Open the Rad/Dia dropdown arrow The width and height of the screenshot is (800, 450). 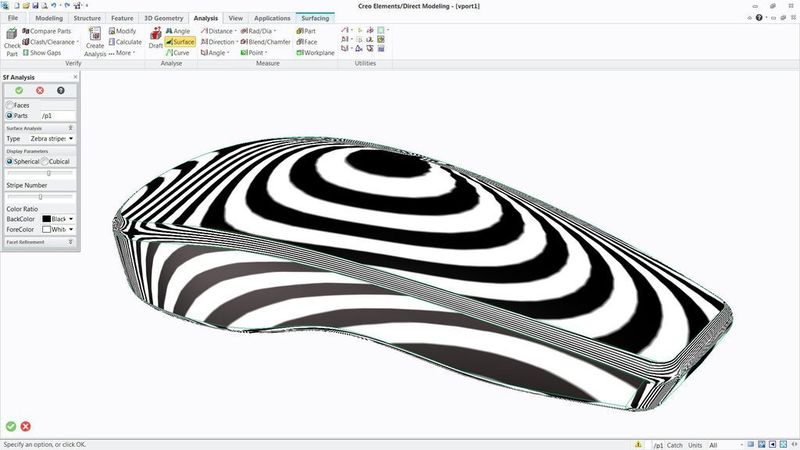[275, 31]
